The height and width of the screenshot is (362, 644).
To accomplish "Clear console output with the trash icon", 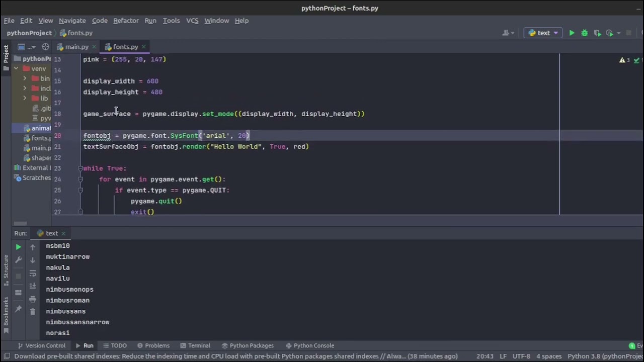I will [32, 311].
